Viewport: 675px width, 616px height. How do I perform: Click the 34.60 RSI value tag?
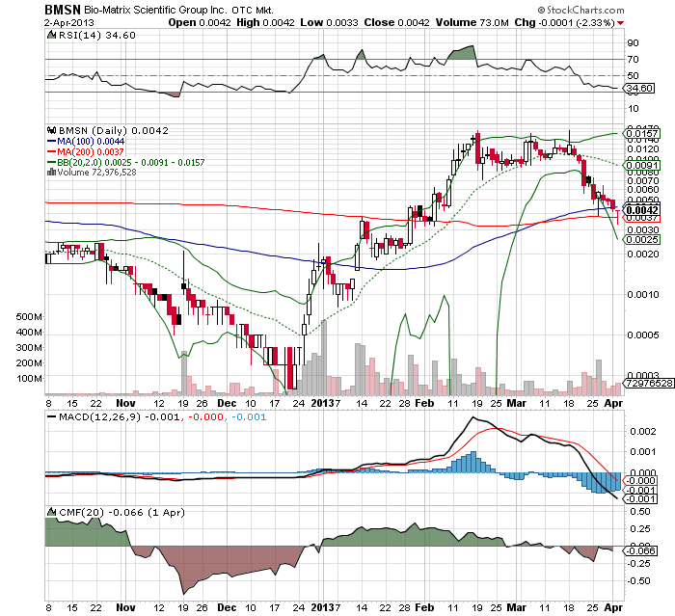(x=639, y=89)
